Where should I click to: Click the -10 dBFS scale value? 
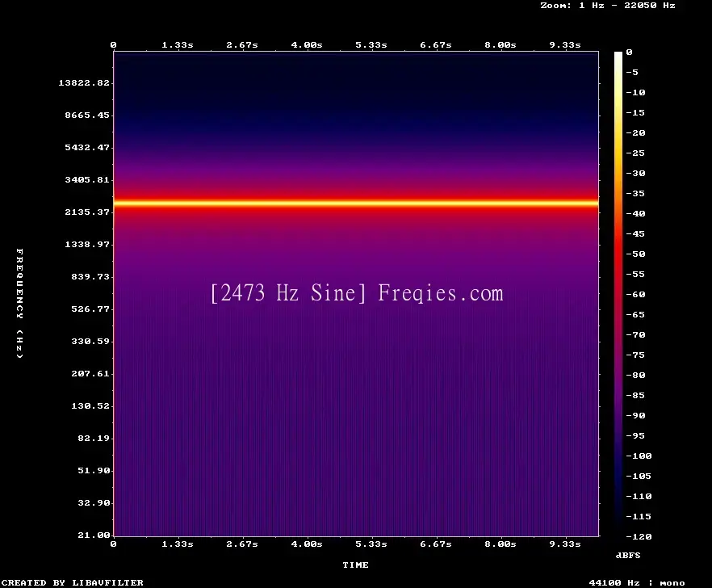[x=635, y=92]
